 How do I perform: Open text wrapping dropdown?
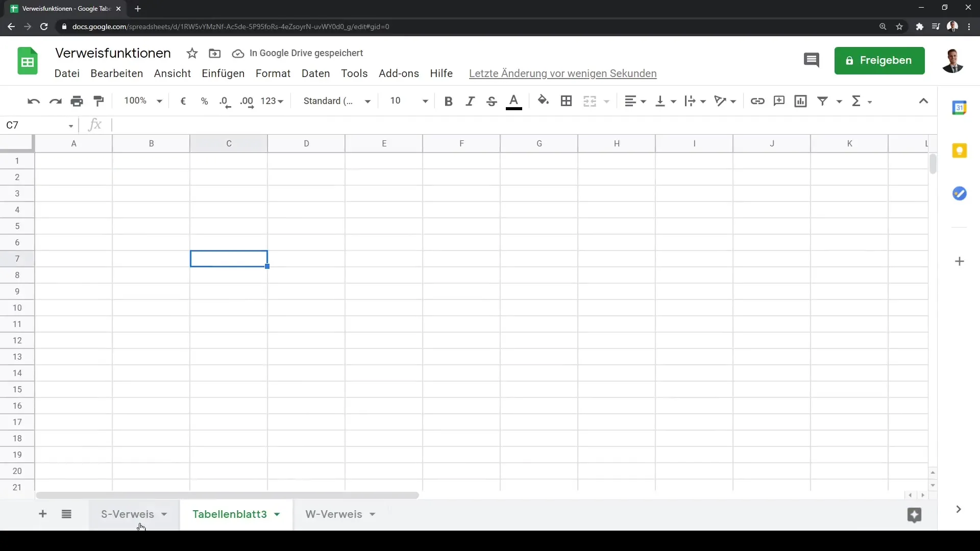[695, 101]
